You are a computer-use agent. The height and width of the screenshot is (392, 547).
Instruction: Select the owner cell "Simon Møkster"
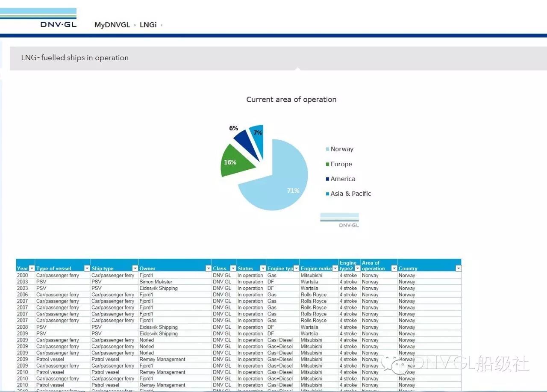(x=156, y=282)
